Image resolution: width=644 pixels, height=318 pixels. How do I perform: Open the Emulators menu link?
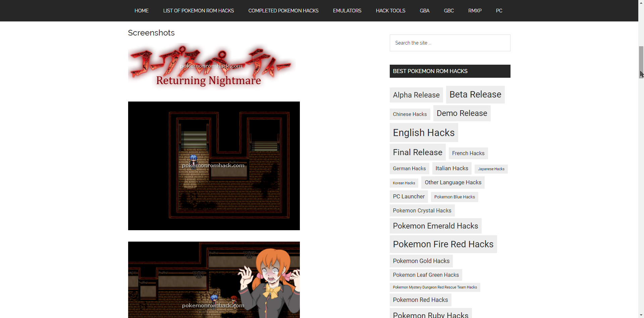coord(347,11)
